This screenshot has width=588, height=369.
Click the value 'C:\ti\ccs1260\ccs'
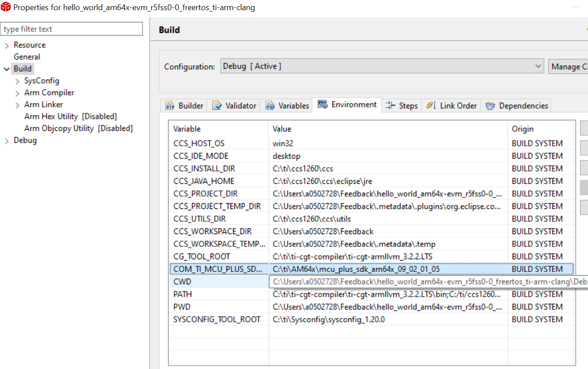point(302,168)
